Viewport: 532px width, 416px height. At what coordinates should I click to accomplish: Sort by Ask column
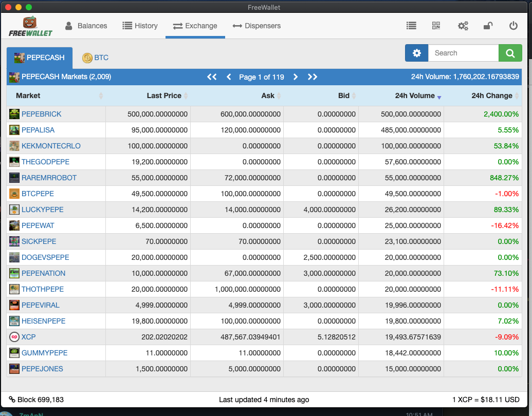tap(237, 96)
